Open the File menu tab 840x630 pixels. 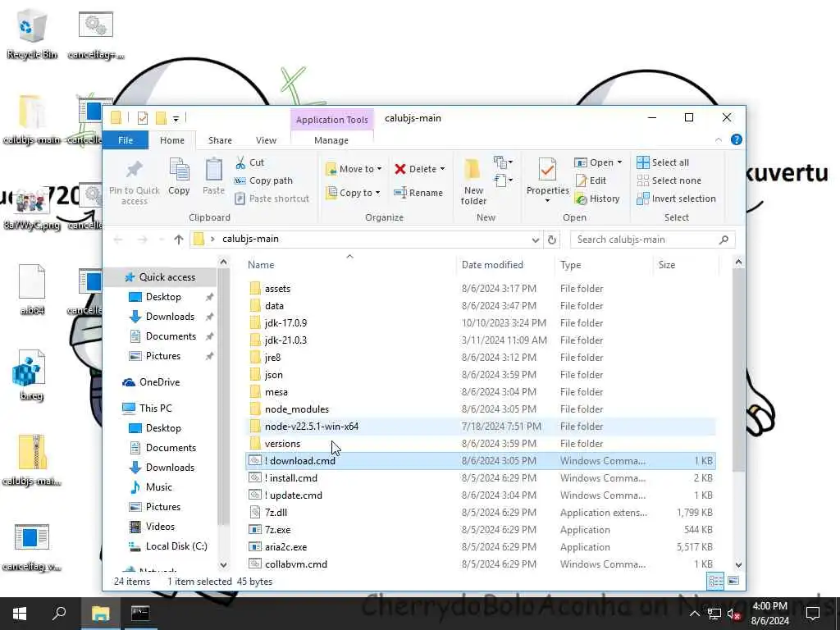pyautogui.click(x=126, y=140)
